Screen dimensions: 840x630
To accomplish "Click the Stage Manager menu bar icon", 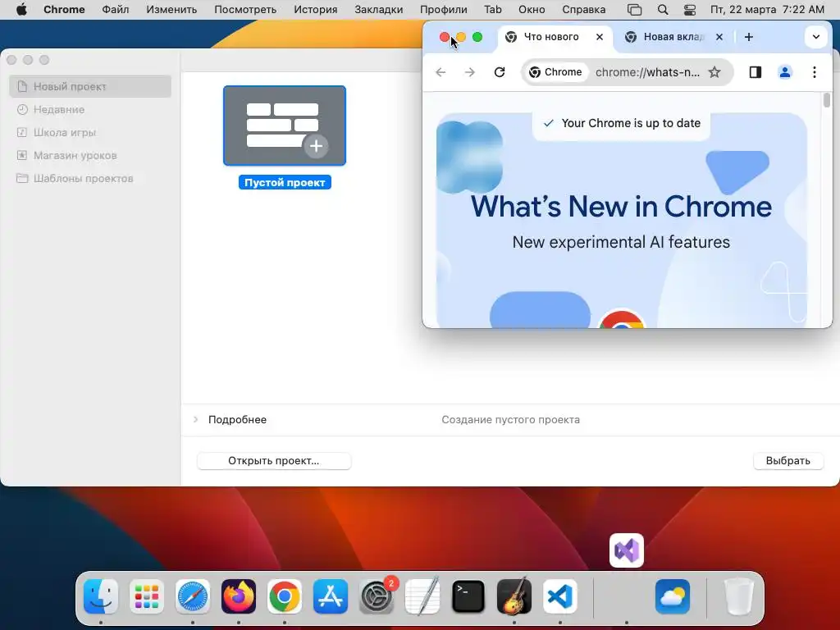I will [634, 10].
